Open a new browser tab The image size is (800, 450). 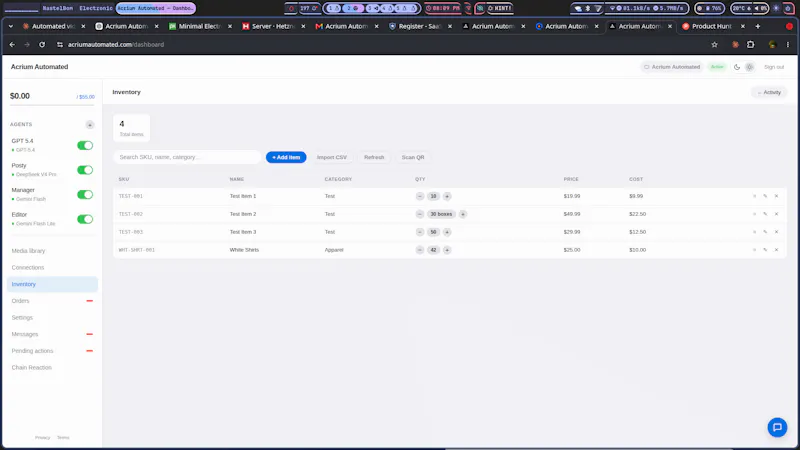758,26
